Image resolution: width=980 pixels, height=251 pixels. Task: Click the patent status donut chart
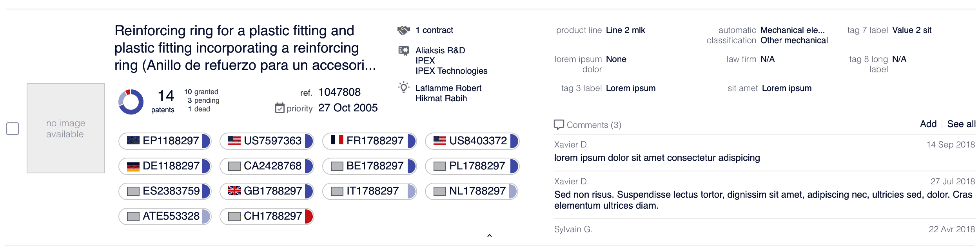tap(131, 102)
